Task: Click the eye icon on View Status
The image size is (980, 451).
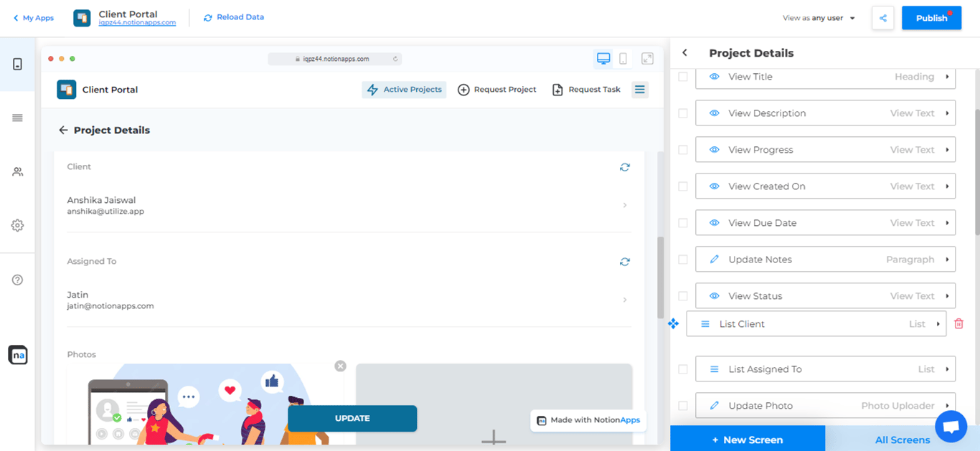Action: (714, 296)
